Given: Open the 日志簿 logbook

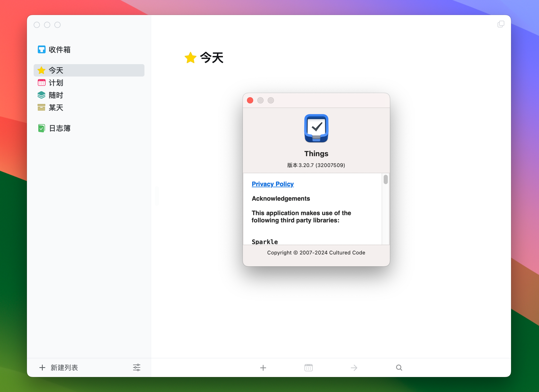Looking at the screenshot, I should click(x=89, y=128).
